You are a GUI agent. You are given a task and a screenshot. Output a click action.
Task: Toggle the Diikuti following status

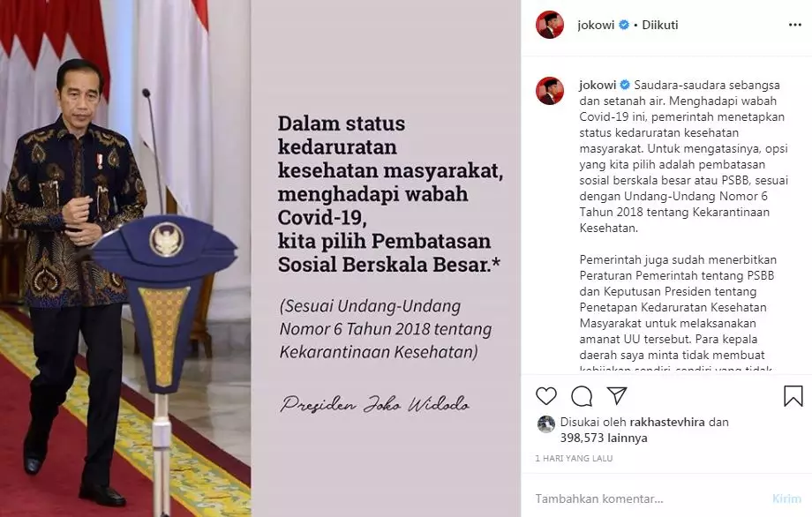(660, 25)
